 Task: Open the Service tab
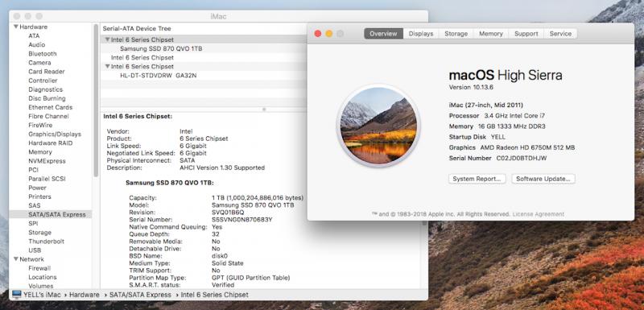pos(560,34)
